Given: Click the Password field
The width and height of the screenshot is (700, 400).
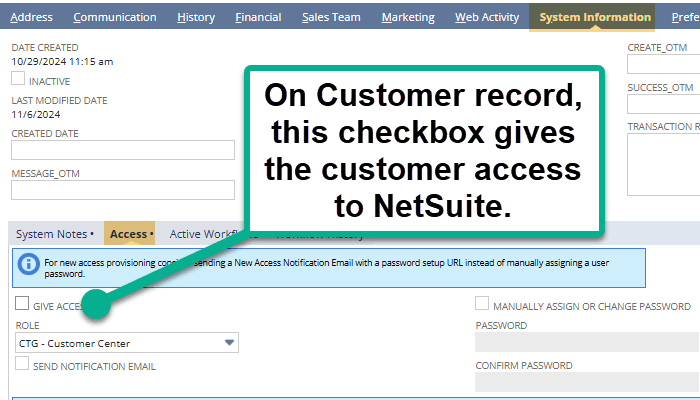Looking at the screenshot, I should (587, 342).
